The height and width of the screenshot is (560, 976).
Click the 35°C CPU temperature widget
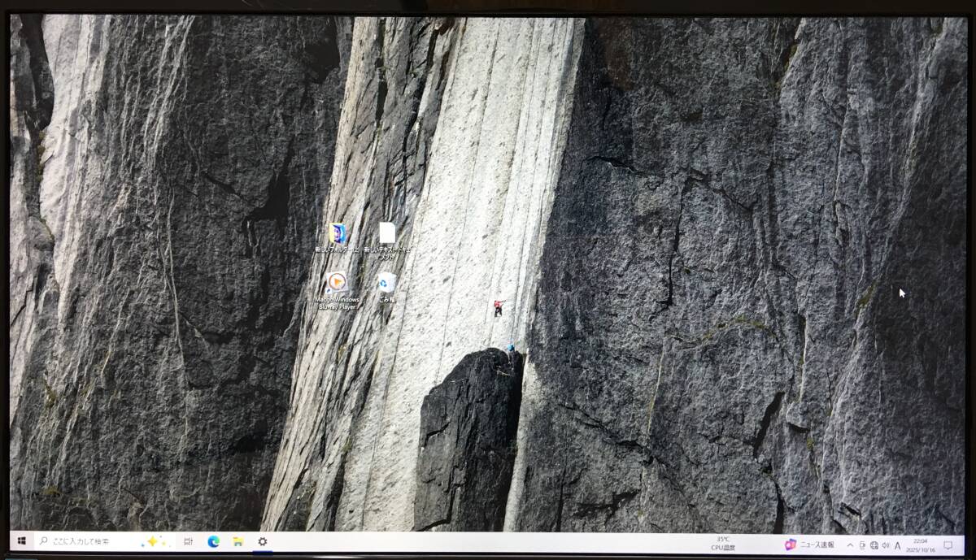(x=723, y=544)
